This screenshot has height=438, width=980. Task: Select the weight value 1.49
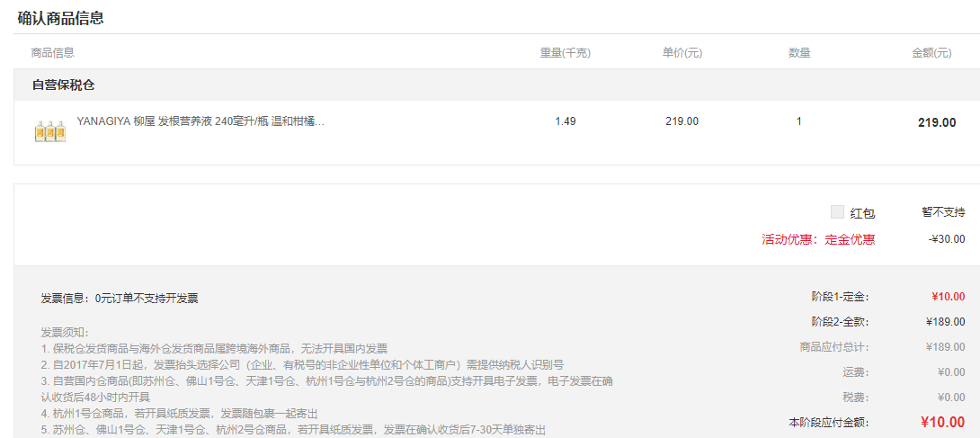pos(565,121)
